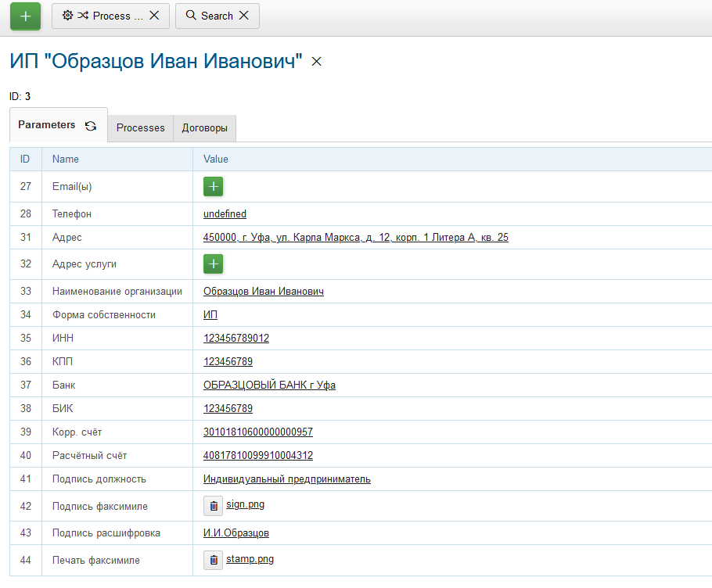The image size is (712, 588).
Task: Add a new Email(ы) value
Action: click(x=213, y=186)
